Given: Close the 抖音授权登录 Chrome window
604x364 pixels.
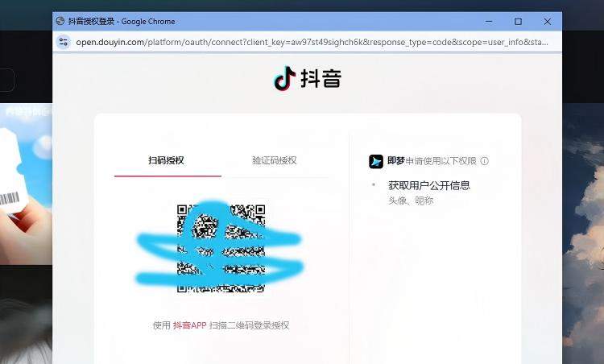Looking at the screenshot, I should [x=548, y=22].
